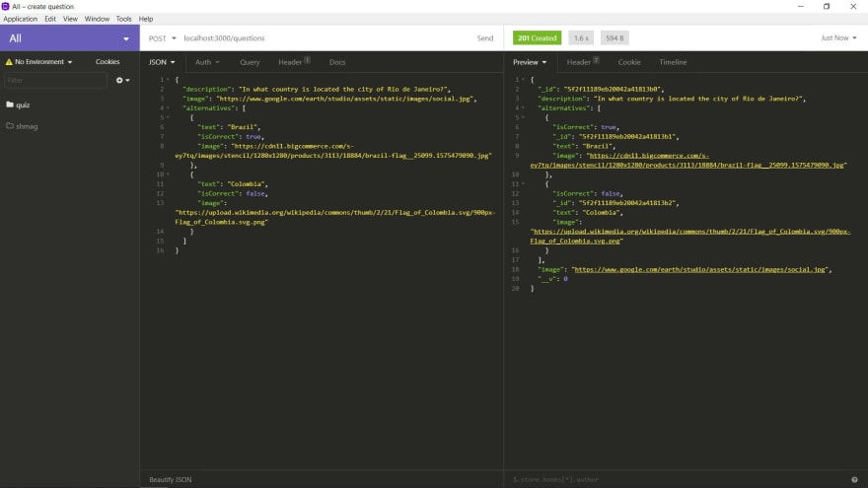Click the Cookies button in sidebar
The width and height of the screenshot is (868, 488).
(x=108, y=62)
